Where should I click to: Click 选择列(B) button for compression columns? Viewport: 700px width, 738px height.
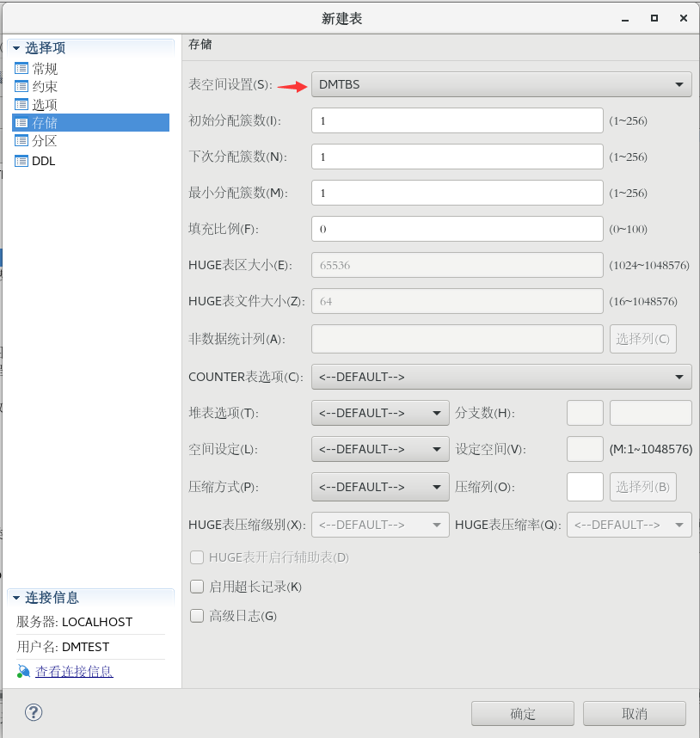[x=643, y=487]
